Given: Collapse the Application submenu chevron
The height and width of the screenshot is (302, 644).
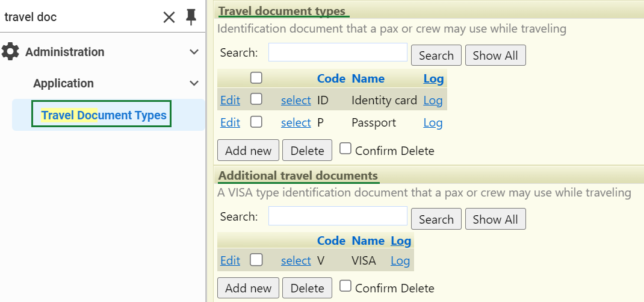Looking at the screenshot, I should [x=194, y=83].
